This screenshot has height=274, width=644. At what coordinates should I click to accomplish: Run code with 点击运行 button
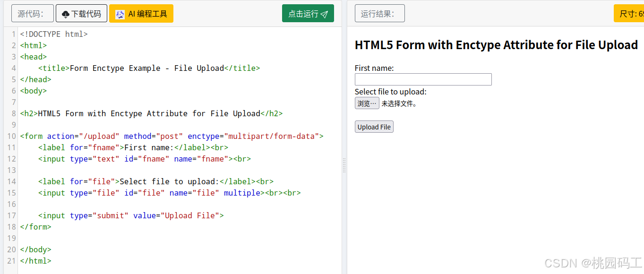click(x=308, y=14)
